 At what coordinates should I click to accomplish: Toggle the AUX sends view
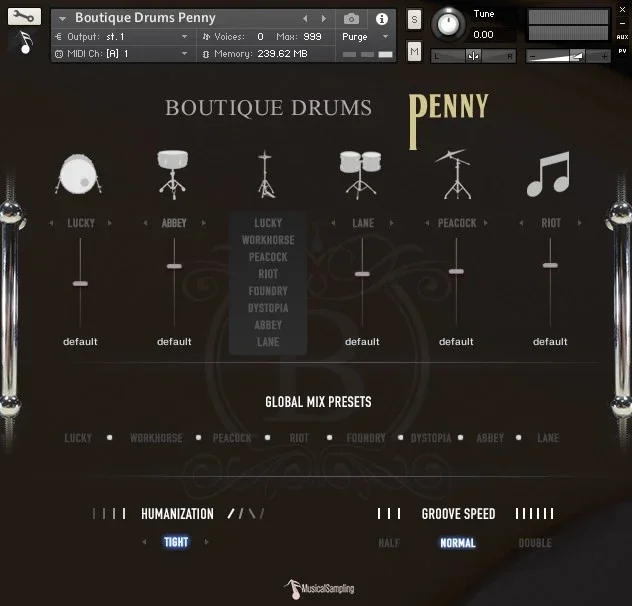point(622,37)
